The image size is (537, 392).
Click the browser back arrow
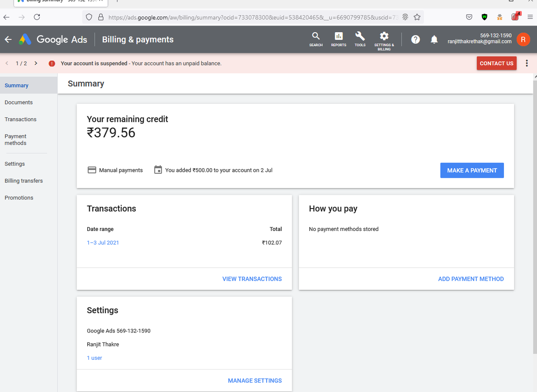coord(6,17)
